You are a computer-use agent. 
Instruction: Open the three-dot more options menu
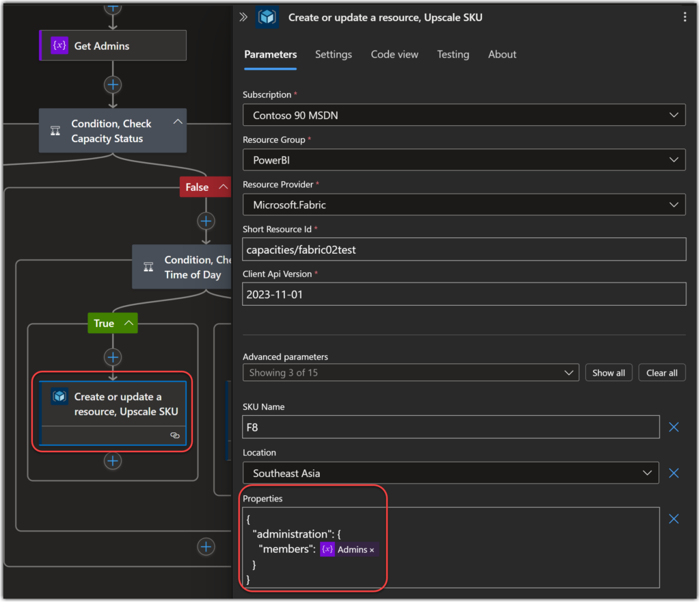coord(685,17)
